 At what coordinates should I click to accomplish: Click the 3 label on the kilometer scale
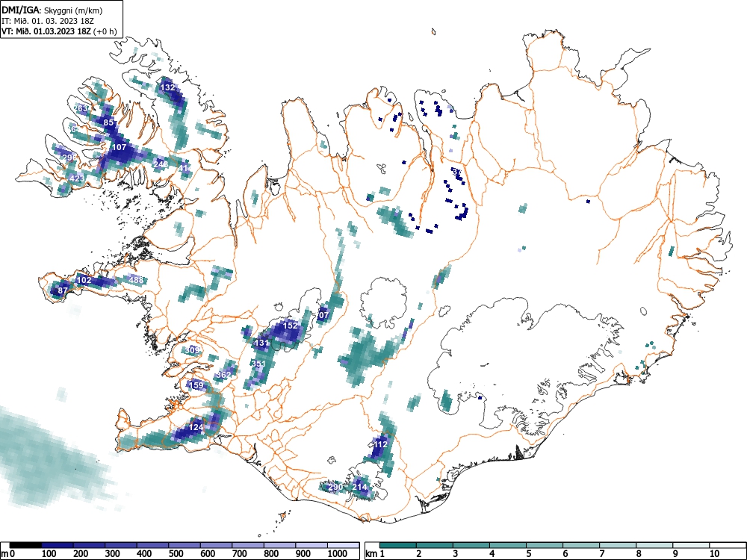click(x=455, y=554)
